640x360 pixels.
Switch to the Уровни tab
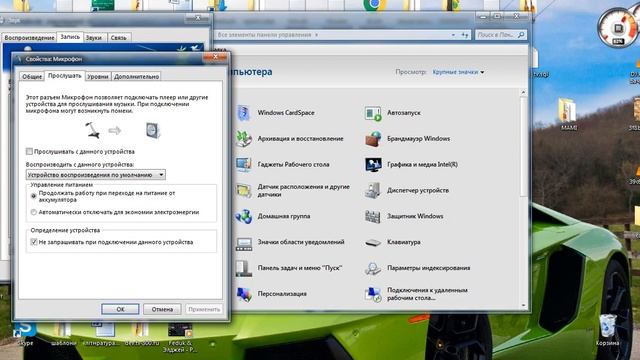tap(98, 76)
